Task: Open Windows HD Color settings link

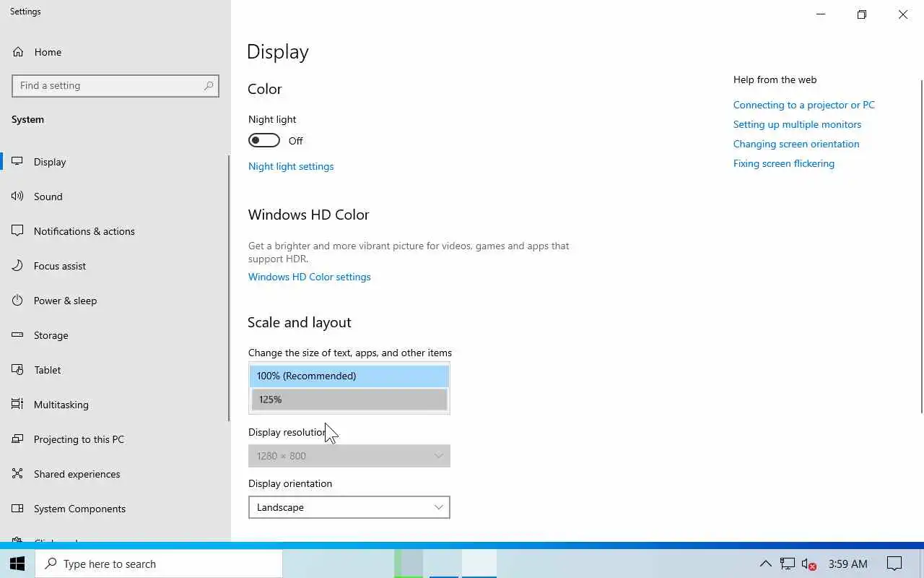Action: [x=310, y=277]
